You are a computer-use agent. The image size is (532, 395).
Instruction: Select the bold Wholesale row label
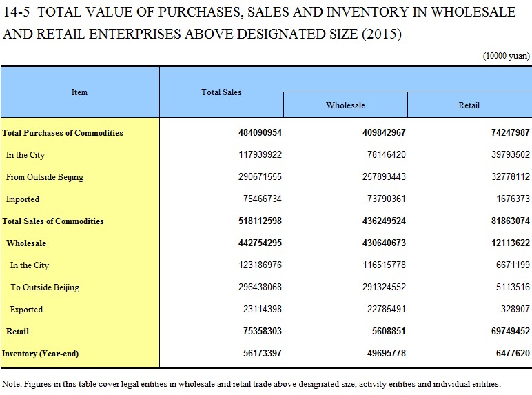26,243
